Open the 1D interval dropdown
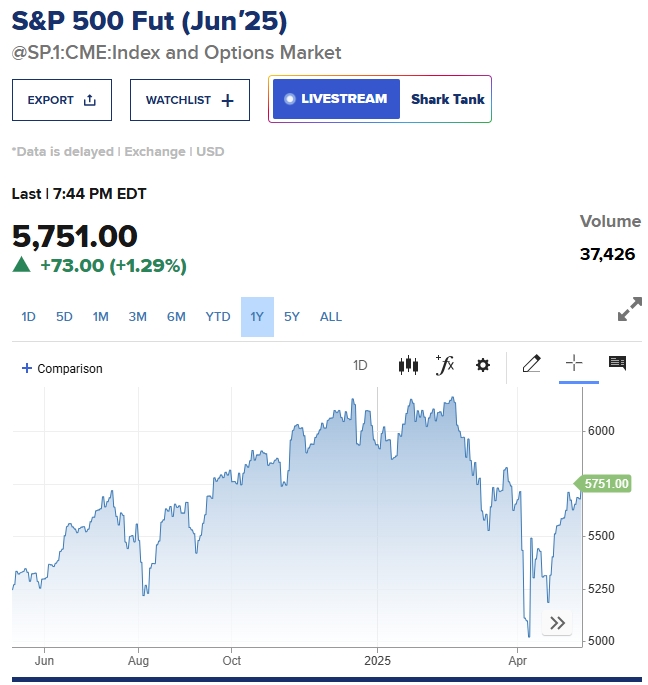648x685 pixels. pyautogui.click(x=360, y=365)
